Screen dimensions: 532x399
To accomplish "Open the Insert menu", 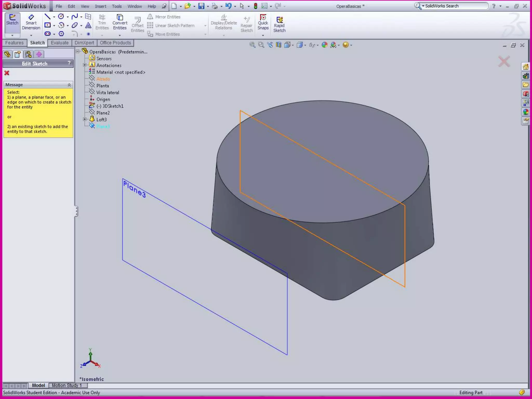I will (x=100, y=6).
